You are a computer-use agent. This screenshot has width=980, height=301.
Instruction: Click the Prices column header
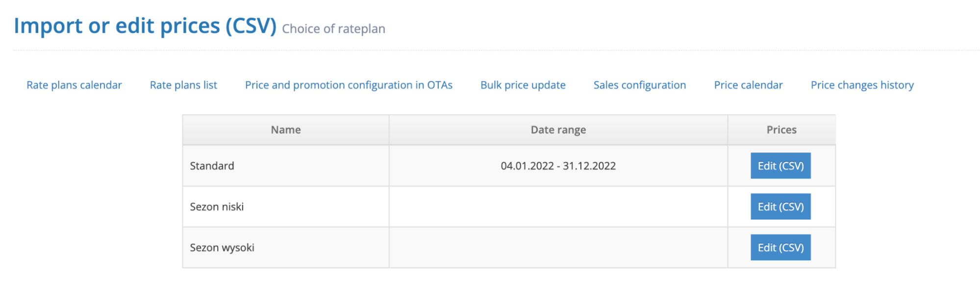(x=781, y=130)
